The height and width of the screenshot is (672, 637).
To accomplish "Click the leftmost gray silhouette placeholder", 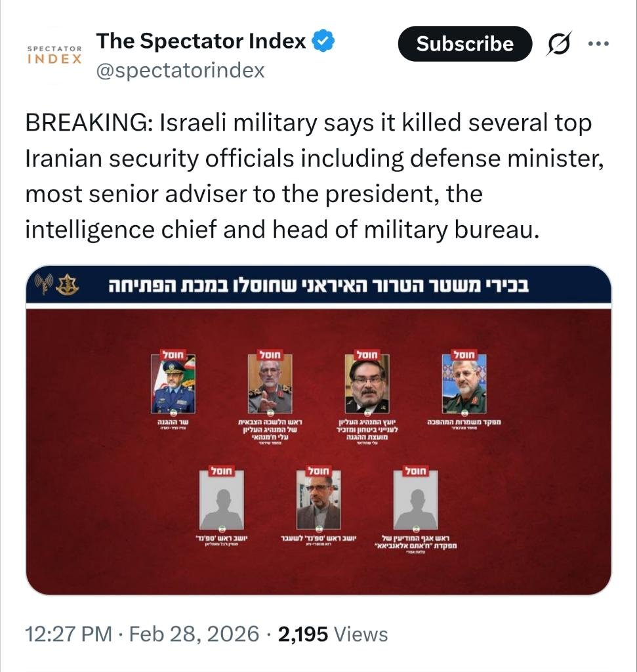I will click(221, 503).
